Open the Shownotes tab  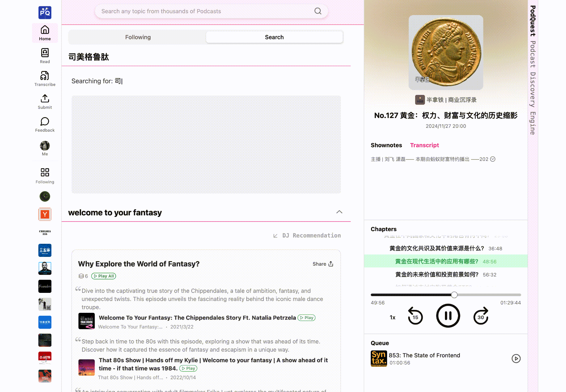(386, 145)
